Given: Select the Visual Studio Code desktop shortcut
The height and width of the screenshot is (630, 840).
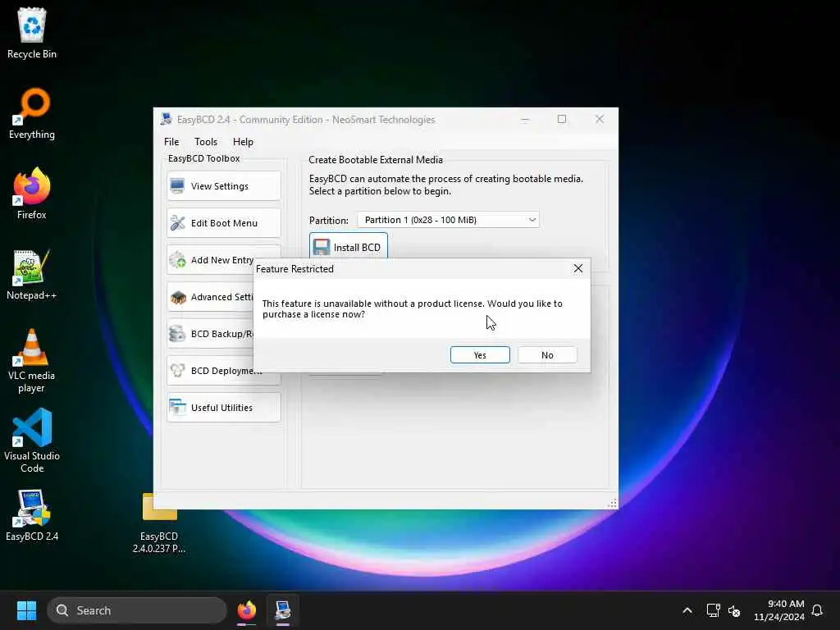Looking at the screenshot, I should tap(32, 441).
